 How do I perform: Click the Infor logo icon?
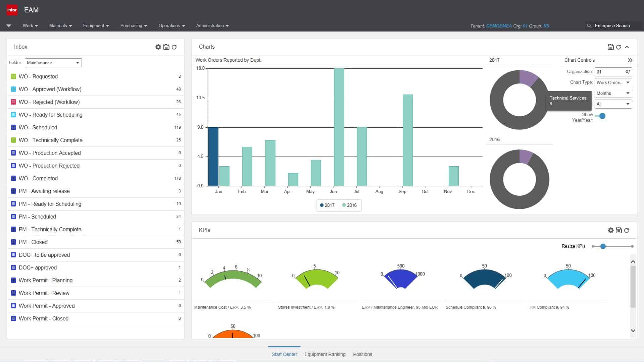(12, 10)
